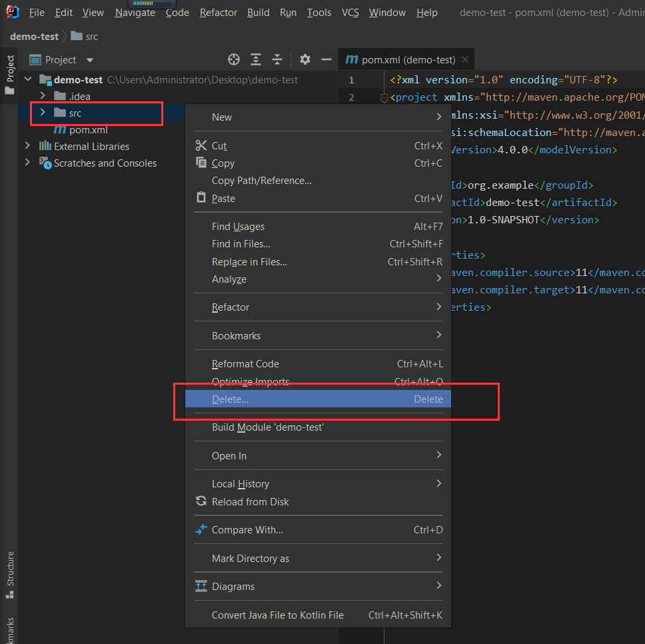Click demo-test in the breadcrumb bar
The image size is (645, 644).
click(34, 37)
